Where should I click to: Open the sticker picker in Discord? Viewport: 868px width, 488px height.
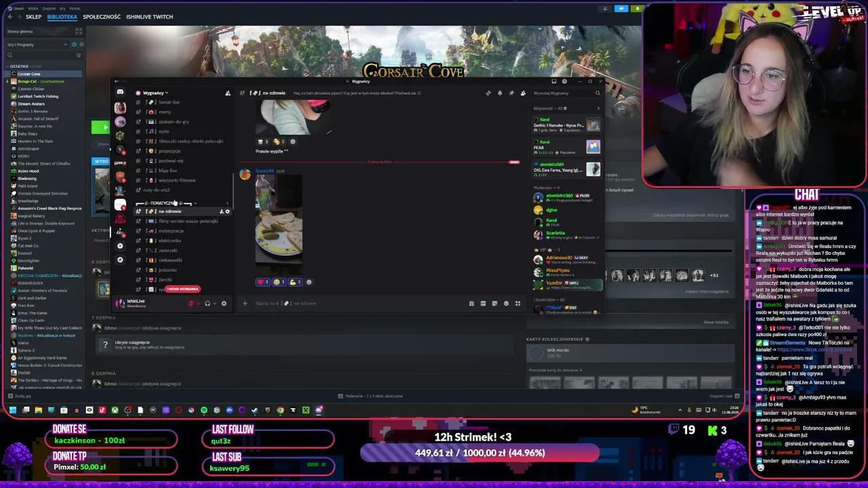[494, 304]
